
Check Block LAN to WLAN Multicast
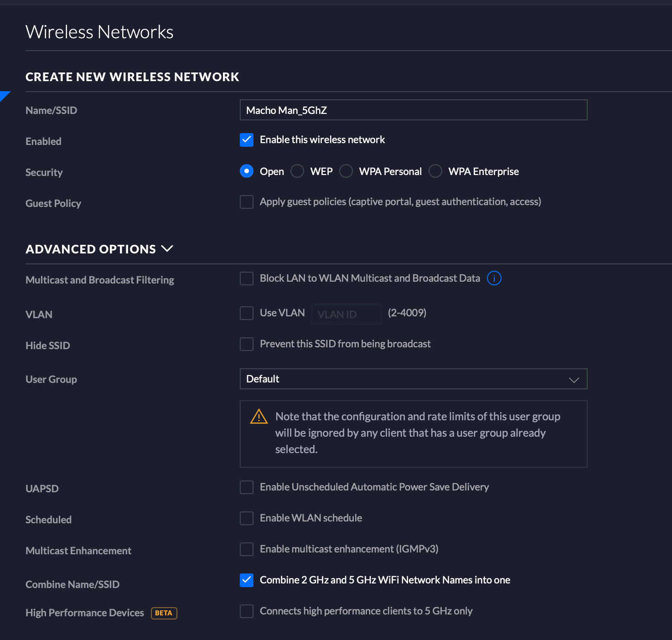[x=247, y=279]
